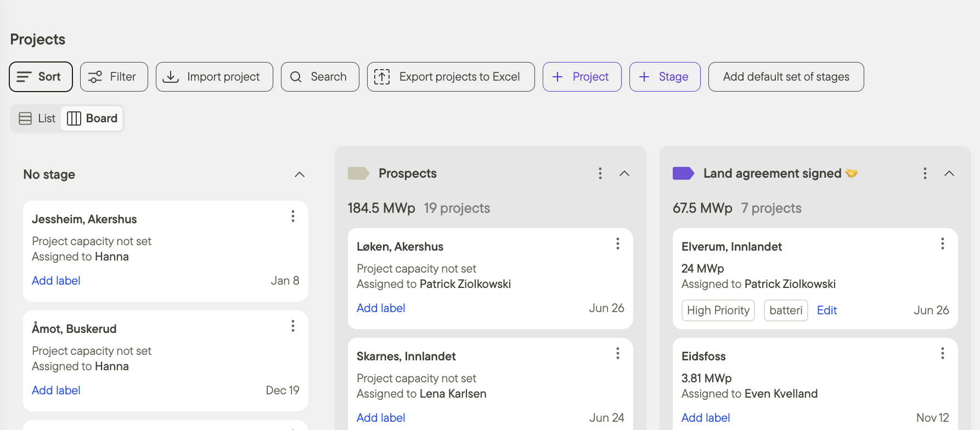Click the Prospects stage title

pos(408,173)
